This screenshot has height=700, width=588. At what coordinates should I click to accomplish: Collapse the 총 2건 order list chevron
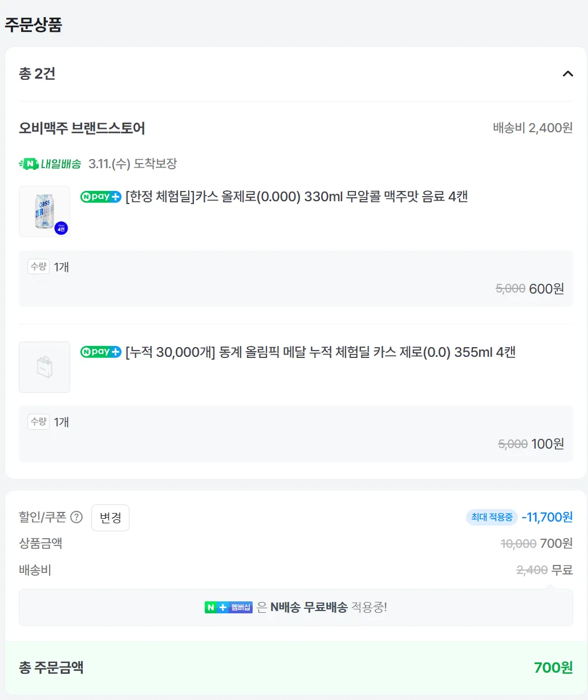click(567, 74)
